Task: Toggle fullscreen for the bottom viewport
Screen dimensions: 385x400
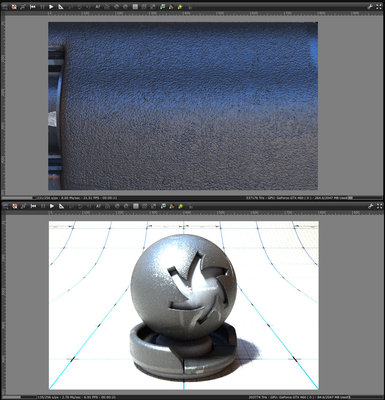Action: 379,206
